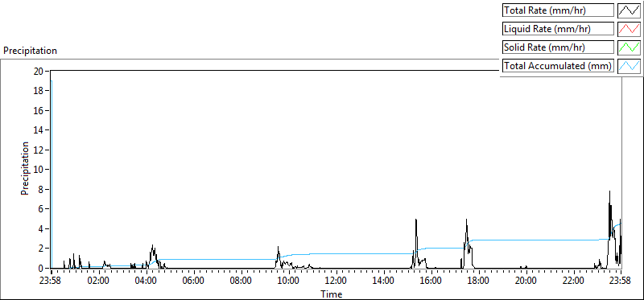The image size is (644, 300).
Task: Click the Liquid Rate red plot icon
Action: (x=629, y=29)
